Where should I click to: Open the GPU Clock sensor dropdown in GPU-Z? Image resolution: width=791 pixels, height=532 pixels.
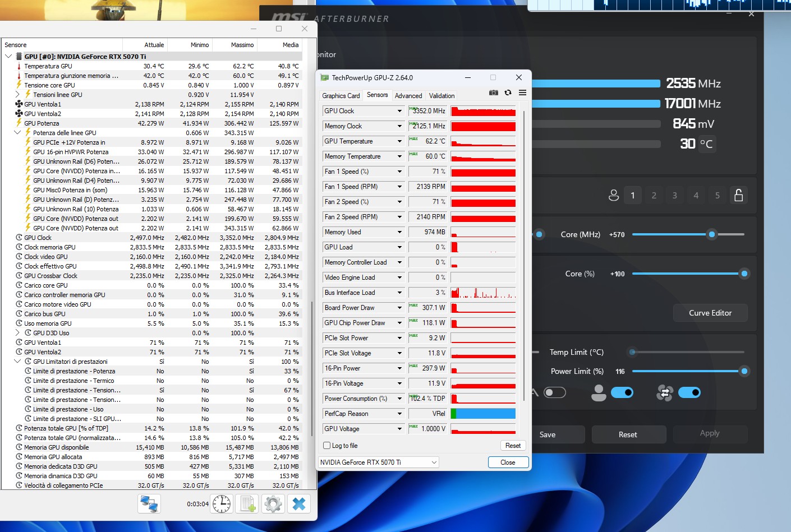coord(400,111)
